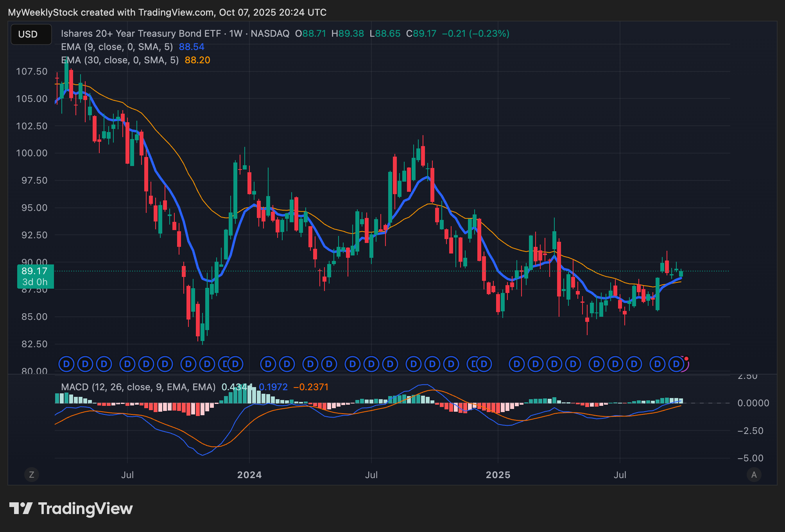This screenshot has height=532, width=785.
Task: Select the EMA 30 indicator legend
Action: point(120,60)
